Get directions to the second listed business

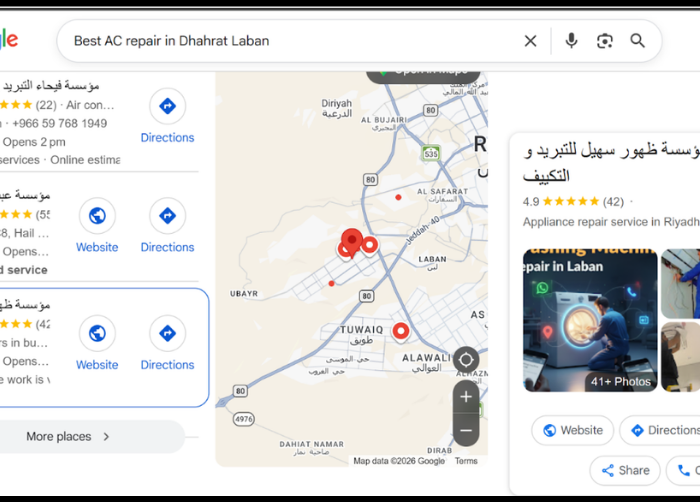[x=167, y=226]
